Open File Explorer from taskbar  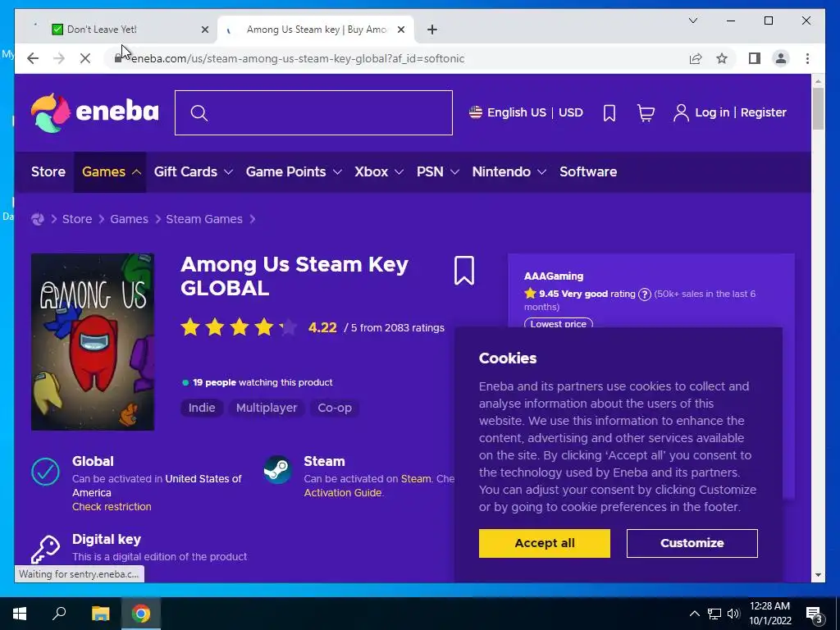coord(100,614)
